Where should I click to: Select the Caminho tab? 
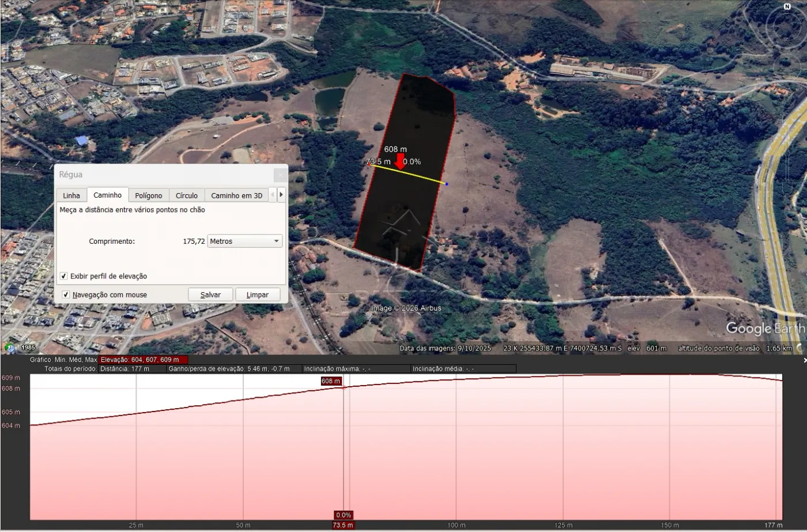[108, 195]
